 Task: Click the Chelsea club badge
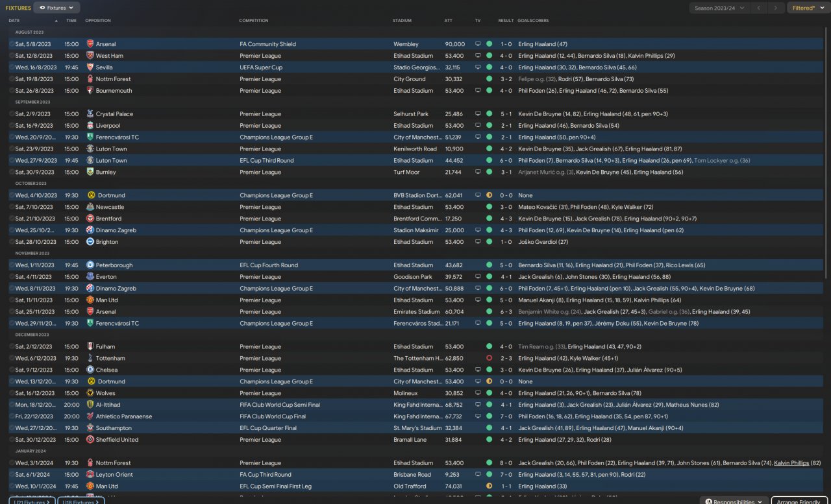[90, 370]
